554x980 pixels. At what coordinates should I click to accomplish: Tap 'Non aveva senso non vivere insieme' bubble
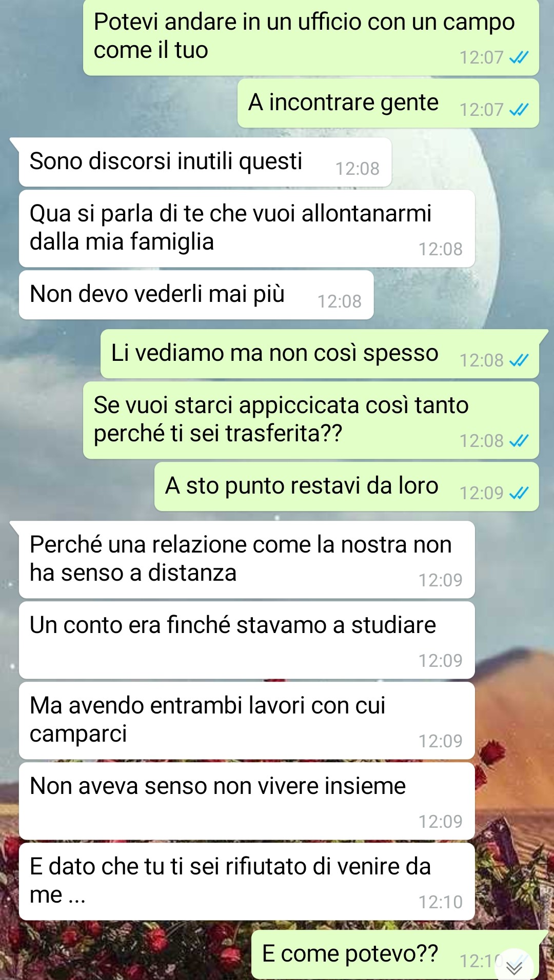click(x=247, y=801)
